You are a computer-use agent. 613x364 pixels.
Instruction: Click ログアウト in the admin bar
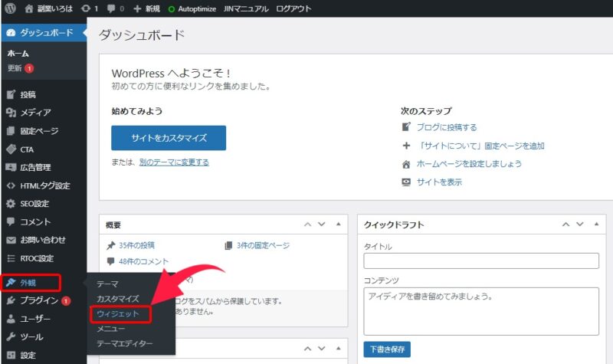click(293, 8)
